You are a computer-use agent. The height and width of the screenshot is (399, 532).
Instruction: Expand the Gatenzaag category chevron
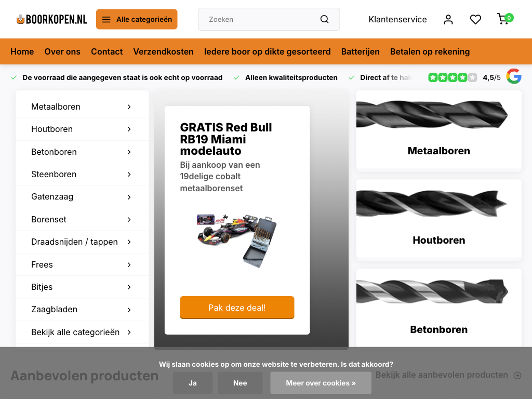coord(129,197)
